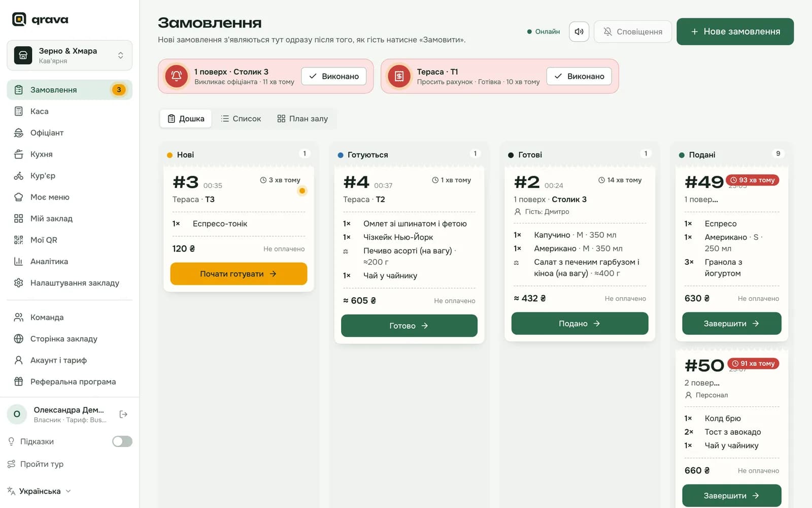Viewport: 812px width, 508px height.
Task: Click the red bell icon for Столик 3 call
Action: pyautogui.click(x=177, y=76)
